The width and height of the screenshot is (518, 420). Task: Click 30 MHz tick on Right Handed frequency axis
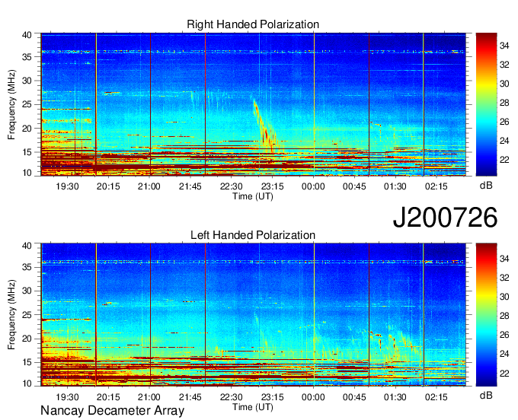27,81
